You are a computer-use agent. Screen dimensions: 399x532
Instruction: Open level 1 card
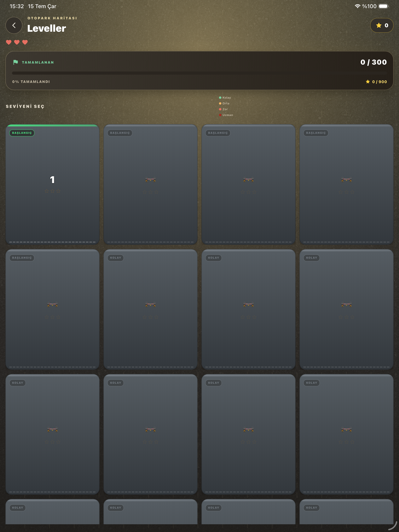coord(52,184)
